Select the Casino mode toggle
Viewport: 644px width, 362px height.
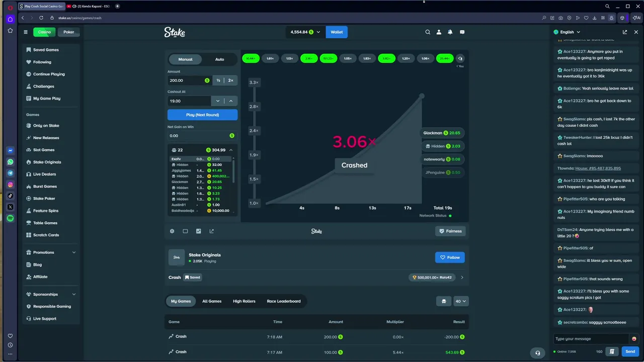click(44, 32)
